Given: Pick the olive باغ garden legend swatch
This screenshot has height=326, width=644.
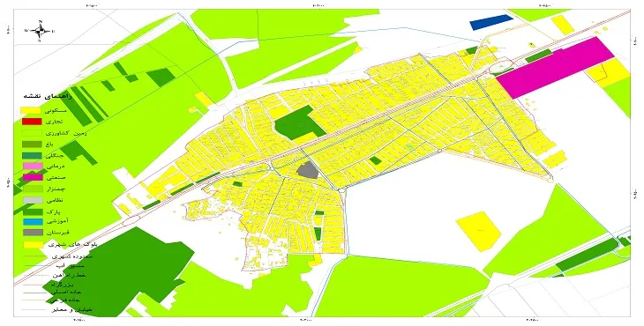Looking at the screenshot, I should click(x=32, y=144).
